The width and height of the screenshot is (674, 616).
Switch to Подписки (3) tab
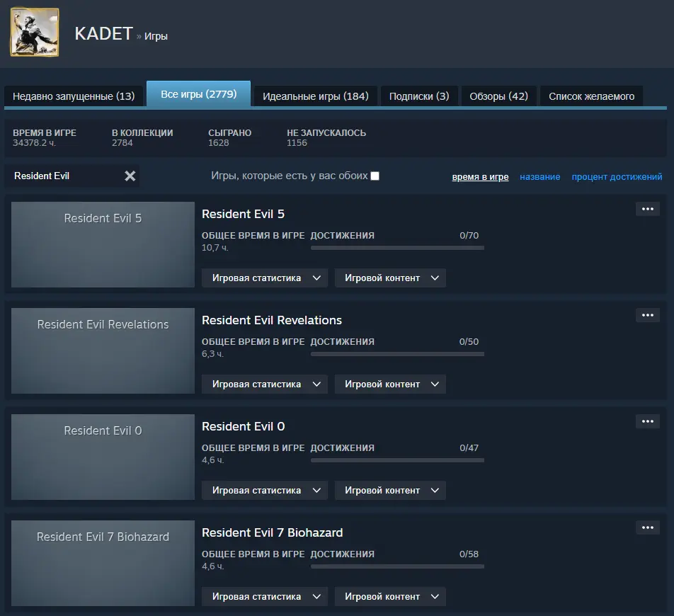point(419,96)
